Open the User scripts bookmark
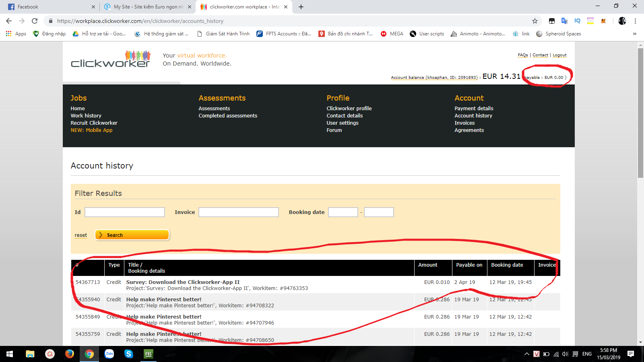 (427, 34)
